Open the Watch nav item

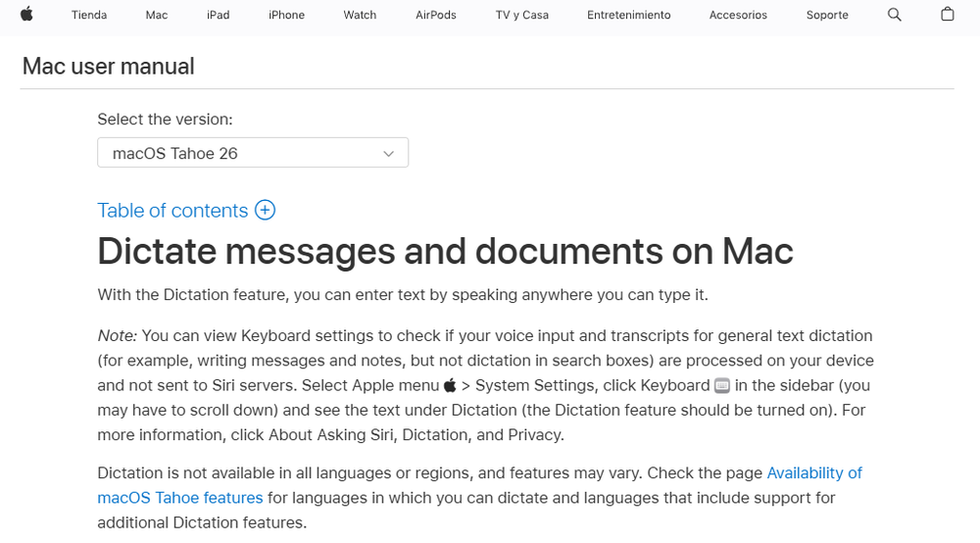click(x=360, y=15)
